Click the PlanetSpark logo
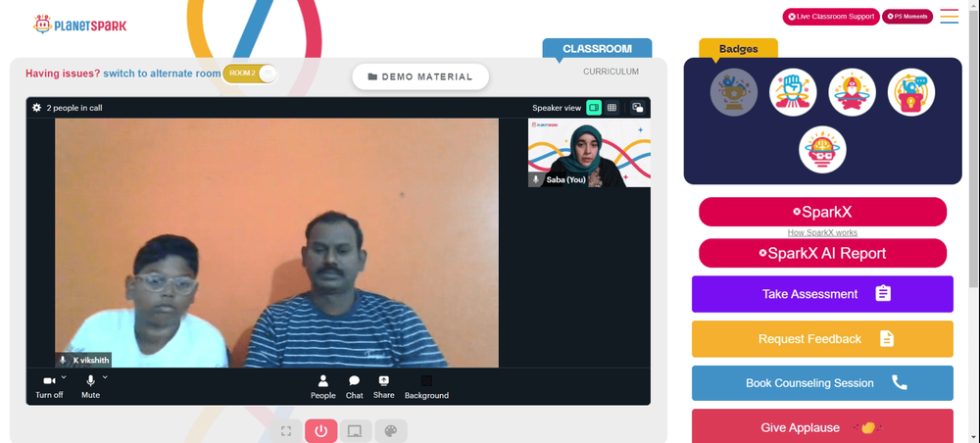This screenshot has width=980, height=443. point(80,25)
